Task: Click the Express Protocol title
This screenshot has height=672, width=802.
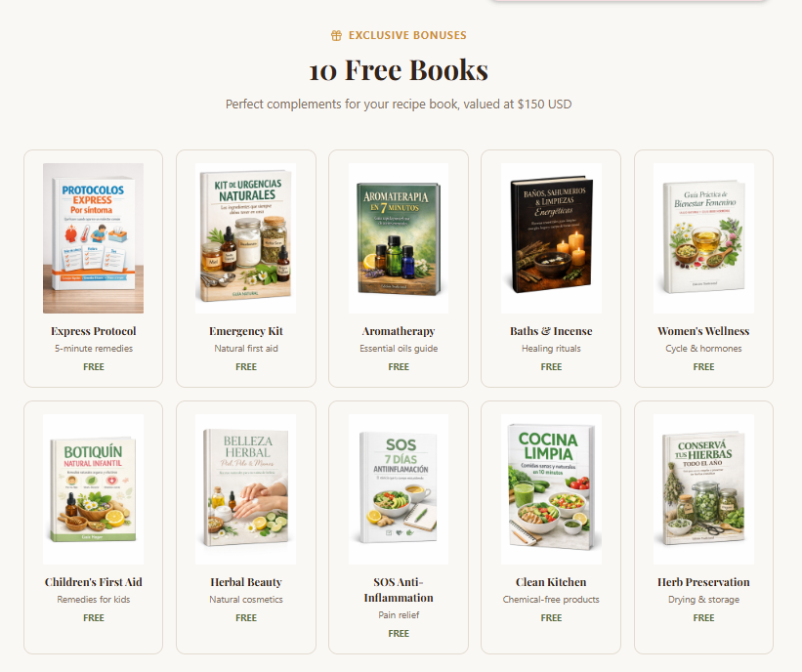Action: tap(94, 331)
